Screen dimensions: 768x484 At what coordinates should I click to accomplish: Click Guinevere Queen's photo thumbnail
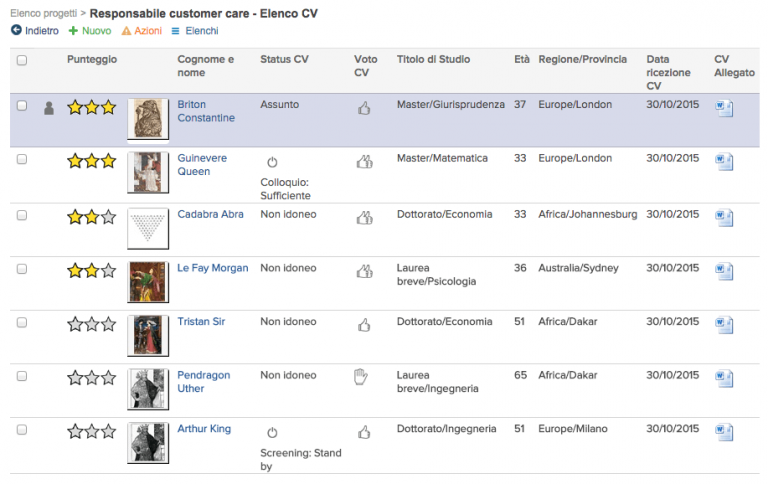pyautogui.click(x=148, y=172)
